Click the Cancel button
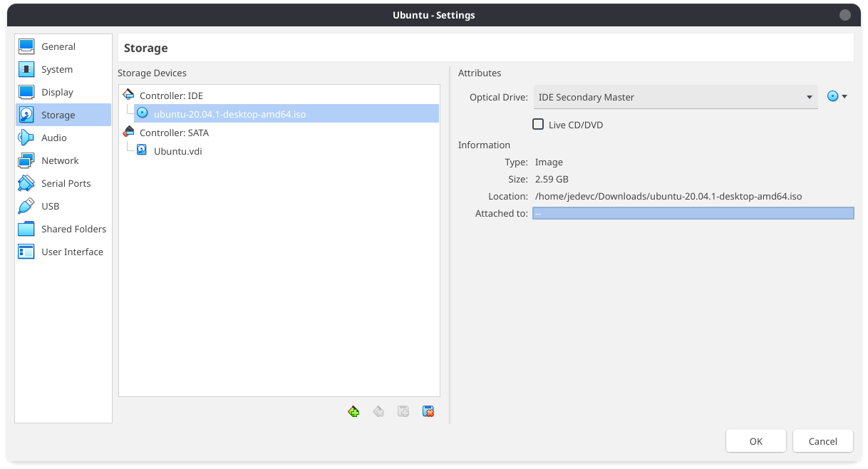 tap(823, 441)
